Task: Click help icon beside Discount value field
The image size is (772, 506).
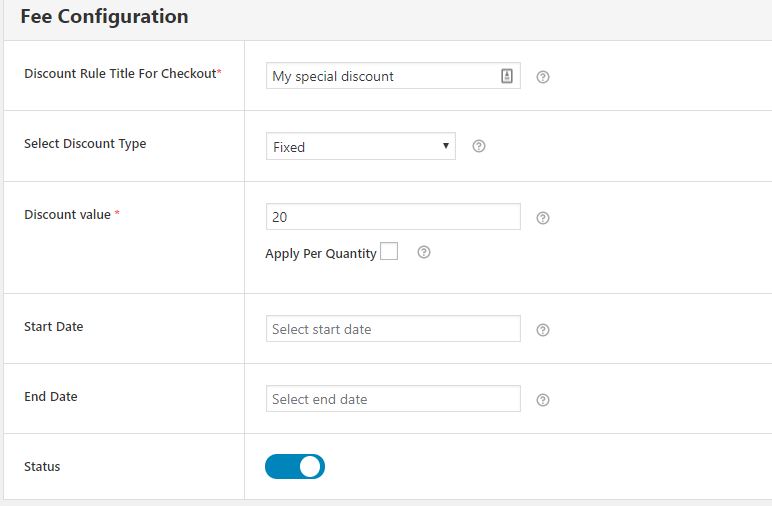Action: (543, 218)
